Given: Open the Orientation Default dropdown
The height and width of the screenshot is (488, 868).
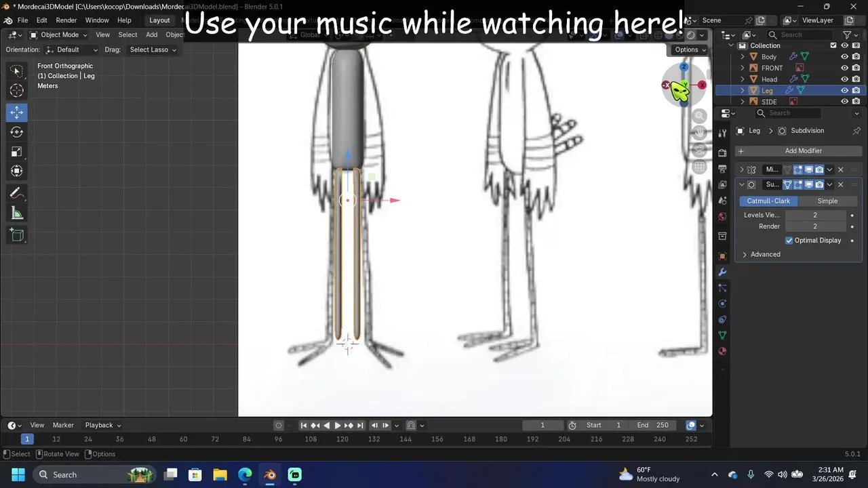Looking at the screenshot, I should pyautogui.click(x=71, y=49).
